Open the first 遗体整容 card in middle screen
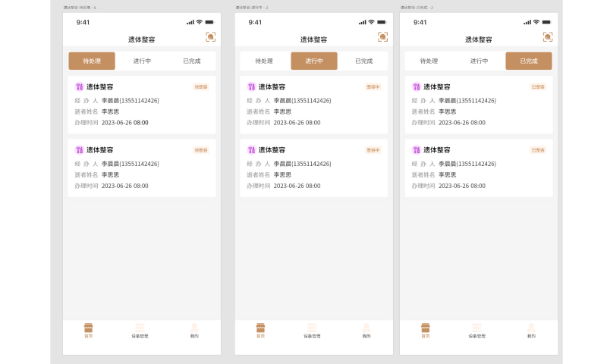The height and width of the screenshot is (364, 607). [313, 105]
